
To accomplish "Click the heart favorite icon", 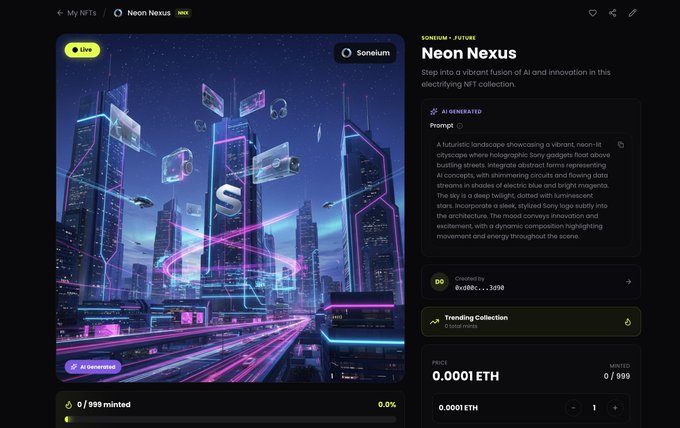I will coord(592,13).
